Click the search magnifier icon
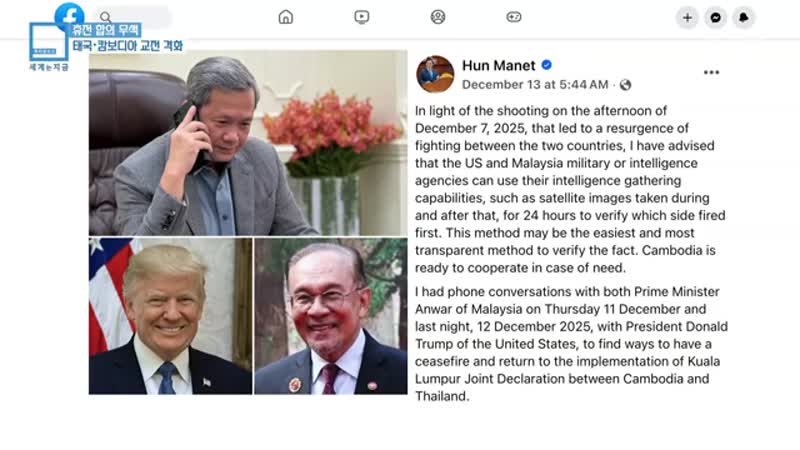The width and height of the screenshot is (800, 450). pyautogui.click(x=105, y=17)
